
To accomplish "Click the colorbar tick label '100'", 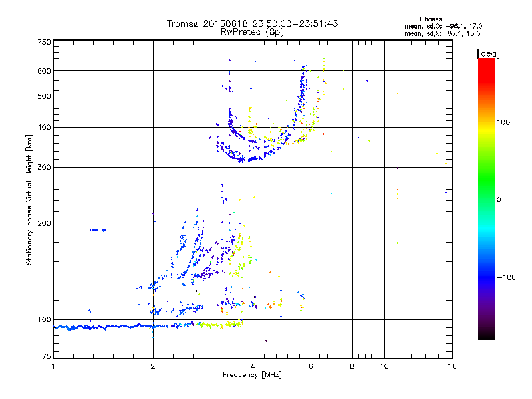I will click(503, 122).
